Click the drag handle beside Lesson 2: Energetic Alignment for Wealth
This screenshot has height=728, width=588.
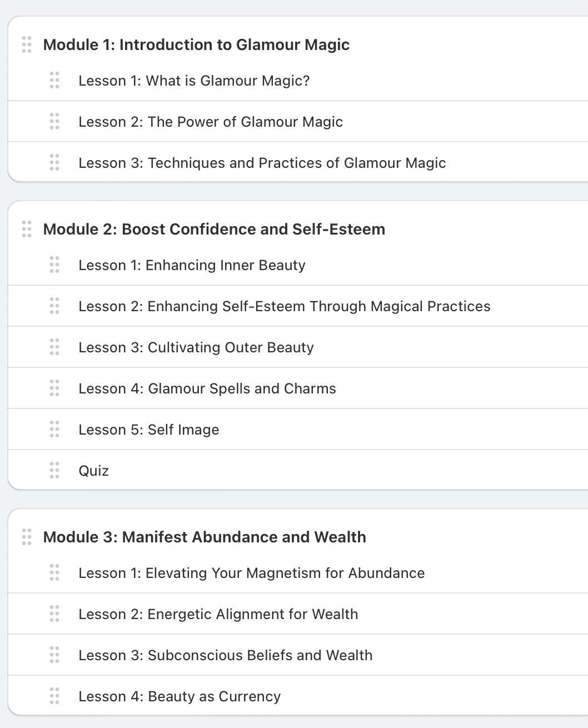pyautogui.click(x=54, y=614)
